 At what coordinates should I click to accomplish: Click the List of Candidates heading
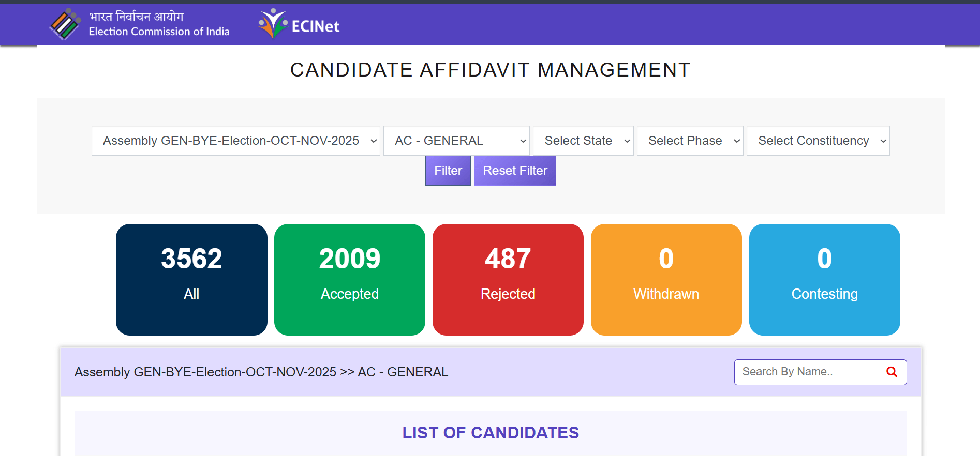491,433
